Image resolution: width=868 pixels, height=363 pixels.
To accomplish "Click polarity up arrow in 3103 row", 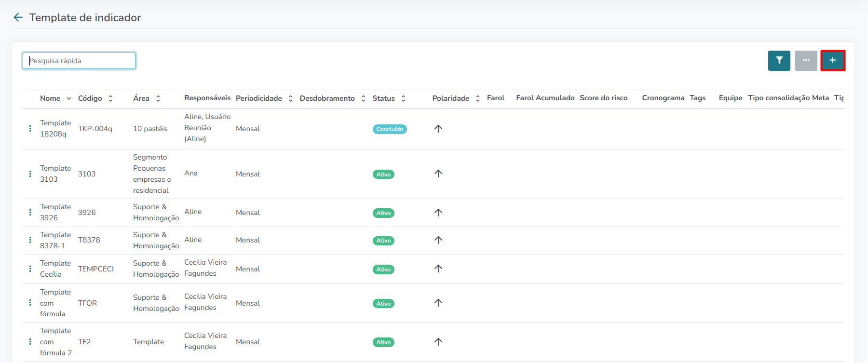I will pos(438,174).
